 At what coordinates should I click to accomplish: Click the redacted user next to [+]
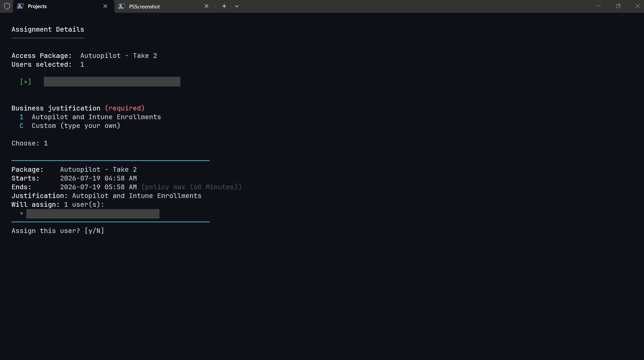coord(112,82)
